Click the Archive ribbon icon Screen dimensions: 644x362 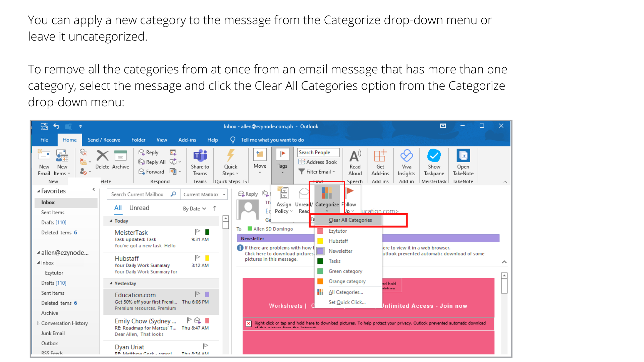point(120,156)
